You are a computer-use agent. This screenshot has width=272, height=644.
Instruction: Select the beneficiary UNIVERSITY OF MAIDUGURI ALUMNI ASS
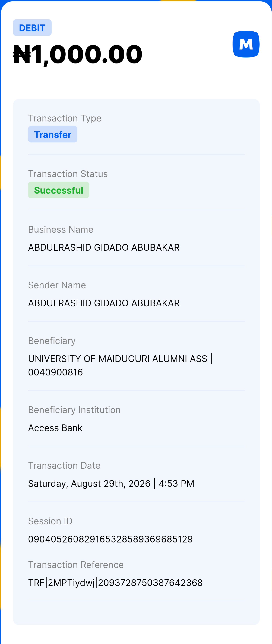click(118, 359)
